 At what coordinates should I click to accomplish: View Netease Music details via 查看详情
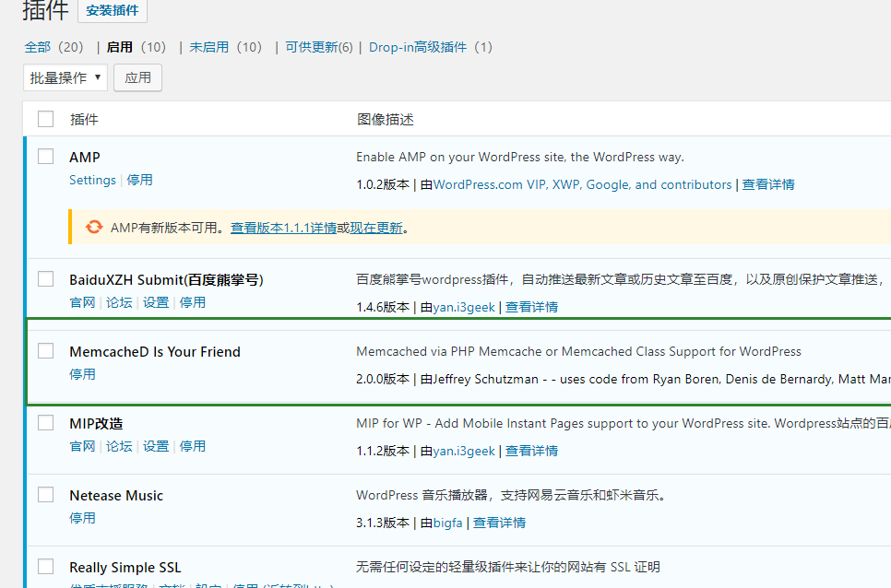[x=500, y=523]
